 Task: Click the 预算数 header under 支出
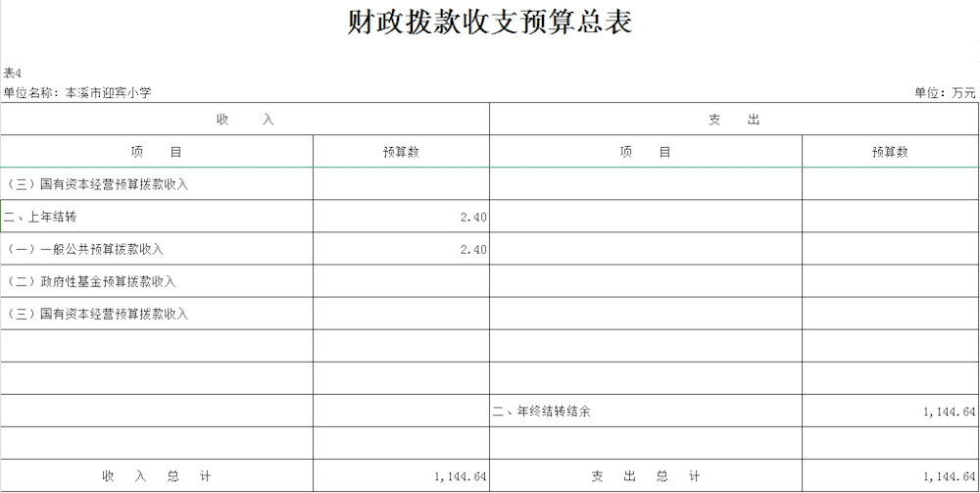(891, 152)
